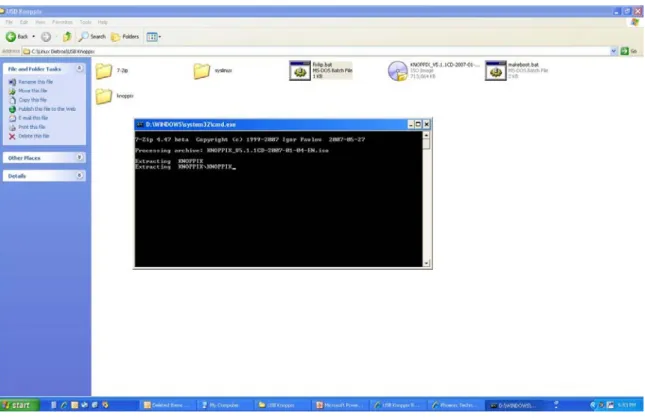Switch to My Computer taskbar button

coord(224,405)
